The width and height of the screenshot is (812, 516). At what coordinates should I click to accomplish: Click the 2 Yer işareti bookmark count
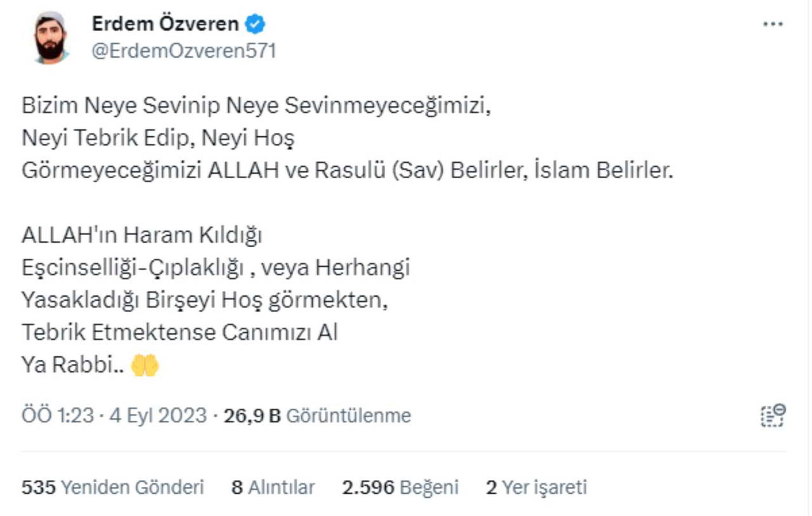point(536,487)
